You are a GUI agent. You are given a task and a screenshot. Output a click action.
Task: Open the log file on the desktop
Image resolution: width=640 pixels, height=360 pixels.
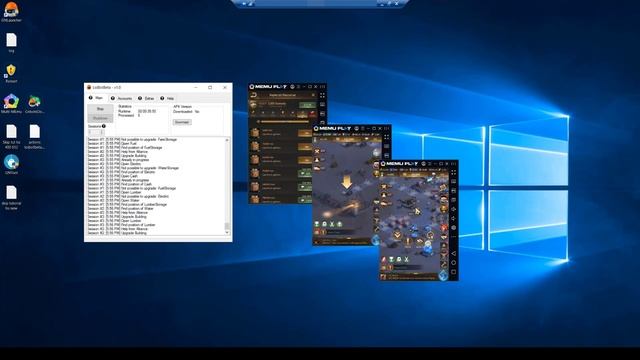[11, 43]
